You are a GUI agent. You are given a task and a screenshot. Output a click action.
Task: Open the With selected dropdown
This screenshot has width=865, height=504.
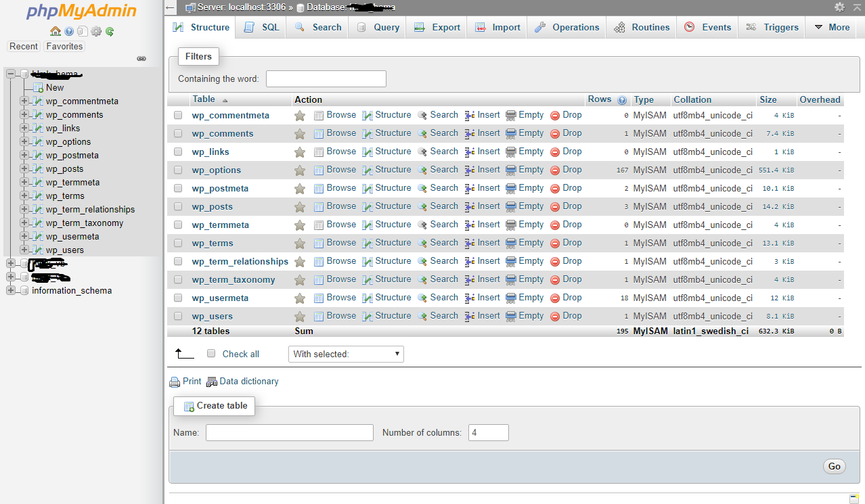(x=346, y=354)
